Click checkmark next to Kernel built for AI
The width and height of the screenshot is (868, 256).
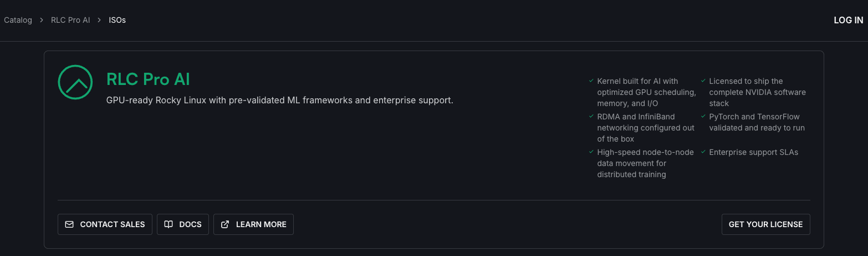[x=591, y=81]
